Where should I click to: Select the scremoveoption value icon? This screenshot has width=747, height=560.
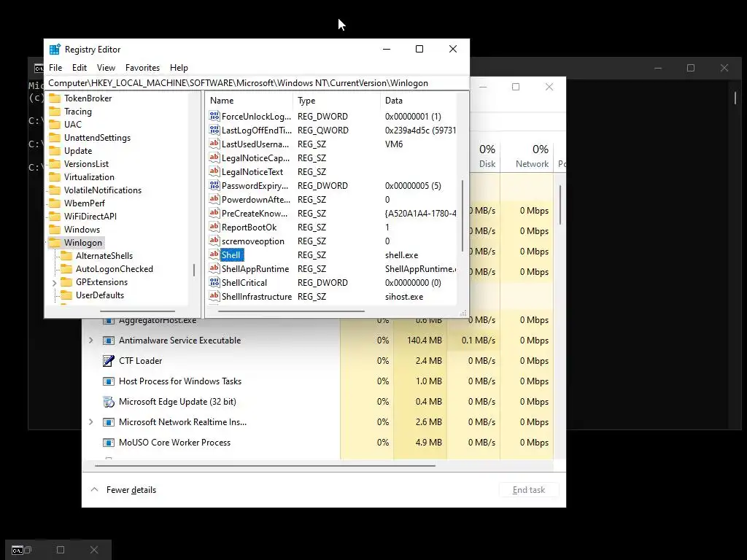point(214,241)
